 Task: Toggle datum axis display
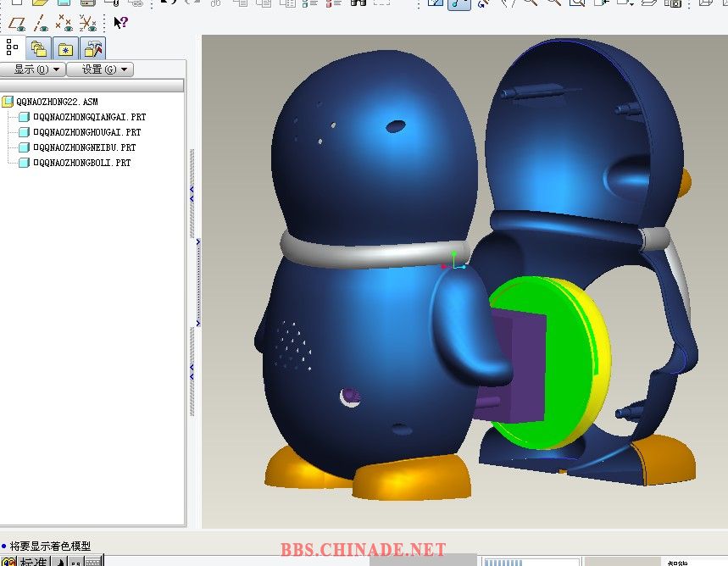click(x=41, y=23)
